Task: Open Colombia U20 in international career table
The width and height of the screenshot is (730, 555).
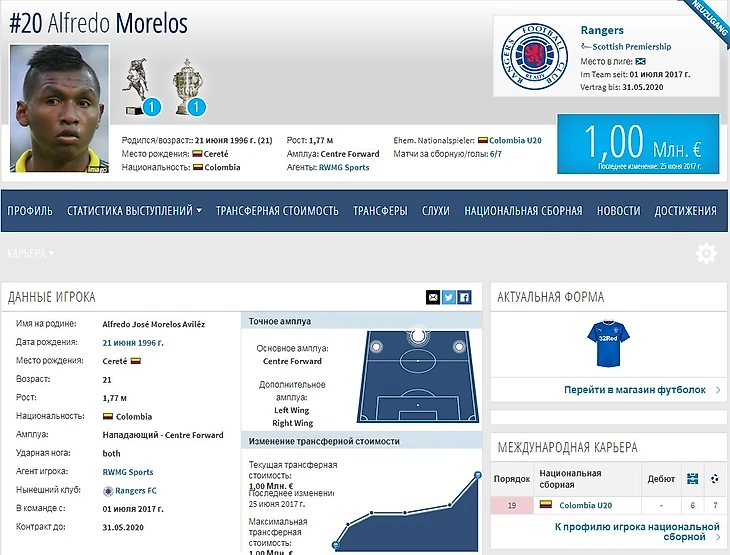Action: 586,505
